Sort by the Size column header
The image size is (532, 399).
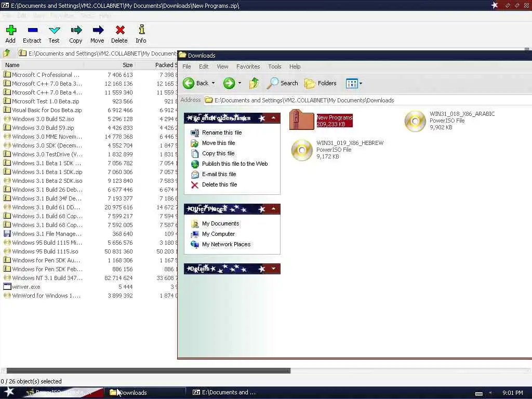(x=109, y=65)
